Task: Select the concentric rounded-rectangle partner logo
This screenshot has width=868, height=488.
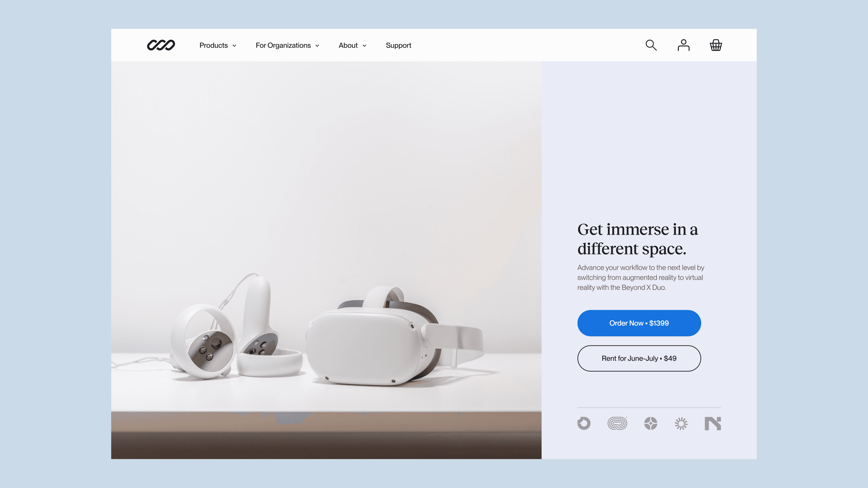Action: click(617, 423)
